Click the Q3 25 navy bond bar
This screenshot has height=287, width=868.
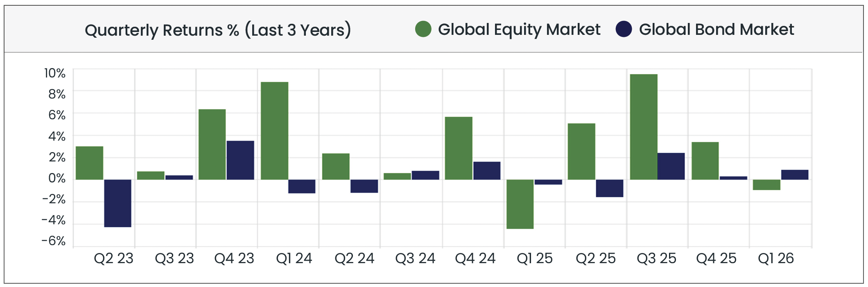pyautogui.click(x=671, y=166)
